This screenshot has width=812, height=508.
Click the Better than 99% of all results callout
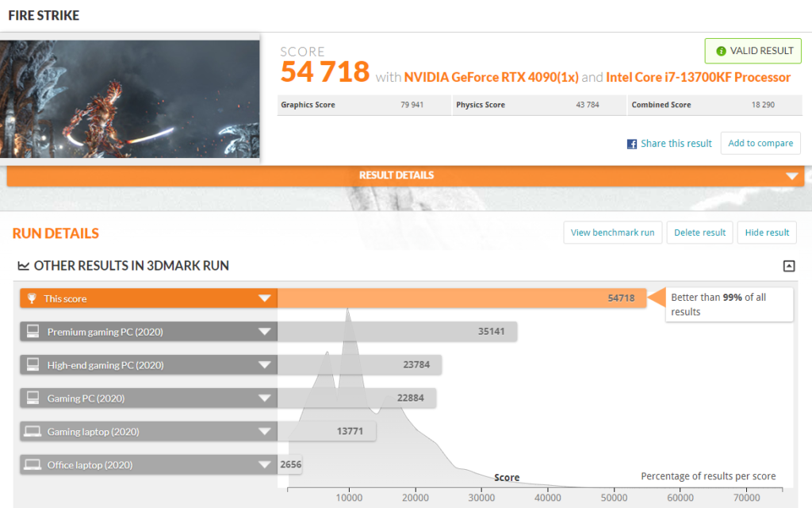730,304
